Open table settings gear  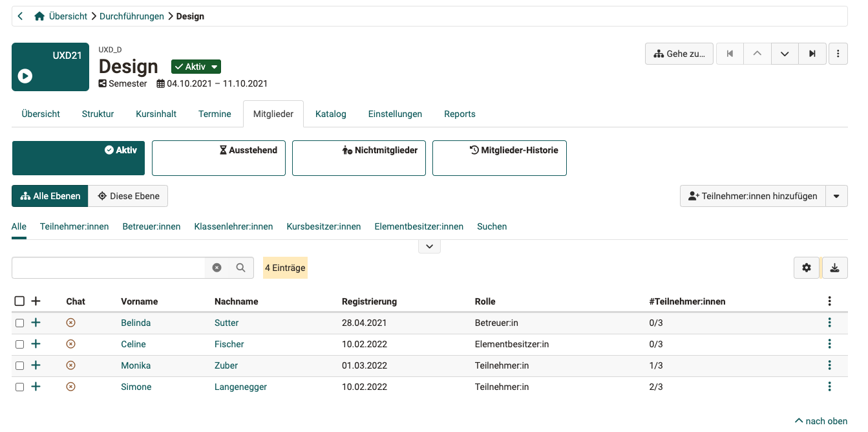(x=807, y=268)
